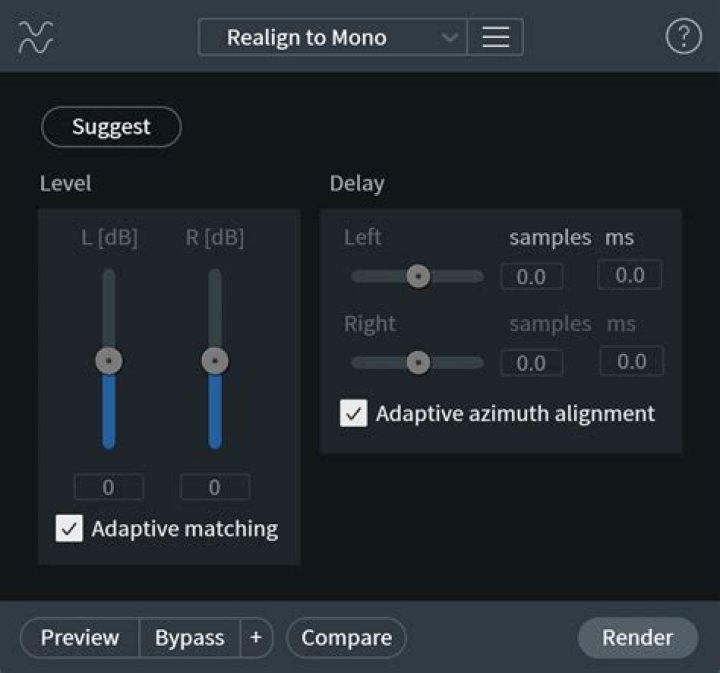Click the Left delay slider handle
The height and width of the screenshot is (673, 720).
[418, 276]
